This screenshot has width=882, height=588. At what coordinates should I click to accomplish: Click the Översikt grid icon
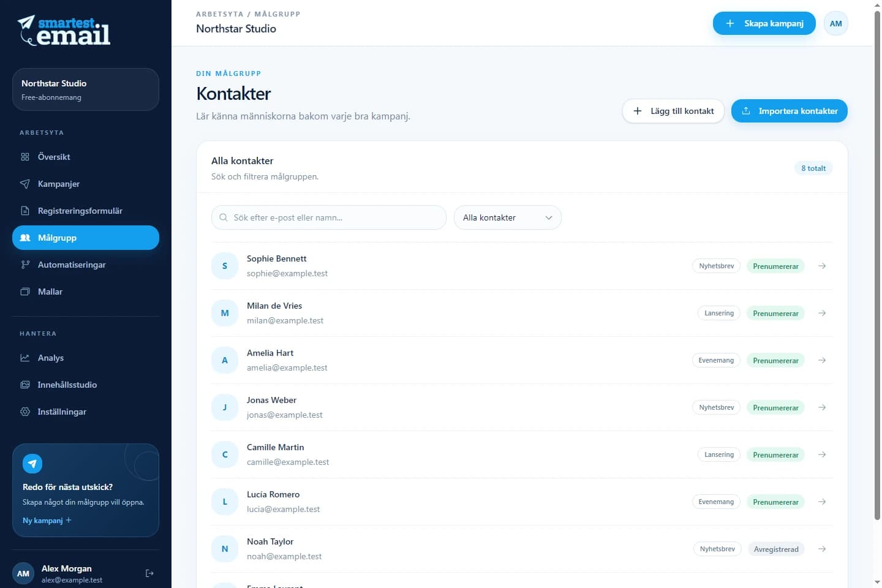(x=25, y=157)
